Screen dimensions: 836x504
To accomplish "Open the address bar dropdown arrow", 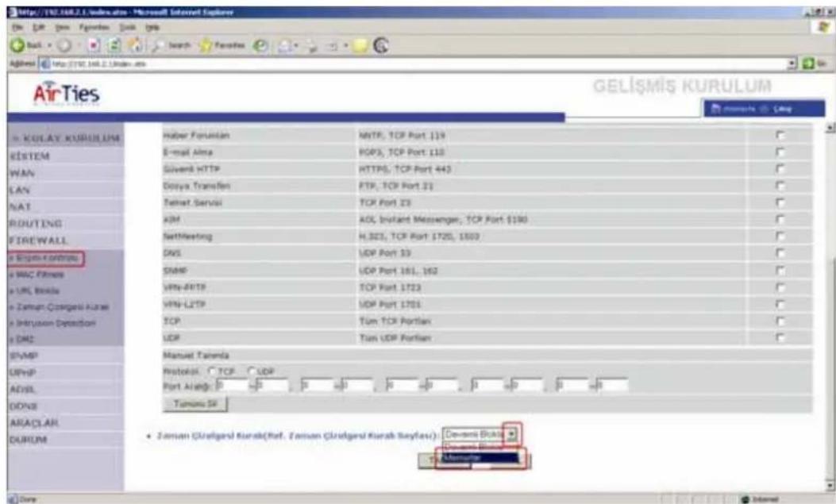I will [793, 64].
